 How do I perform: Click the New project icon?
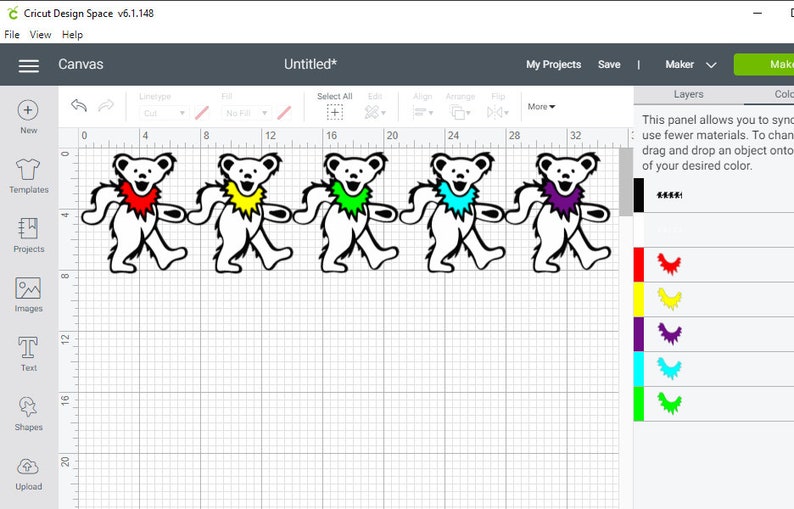[x=28, y=110]
